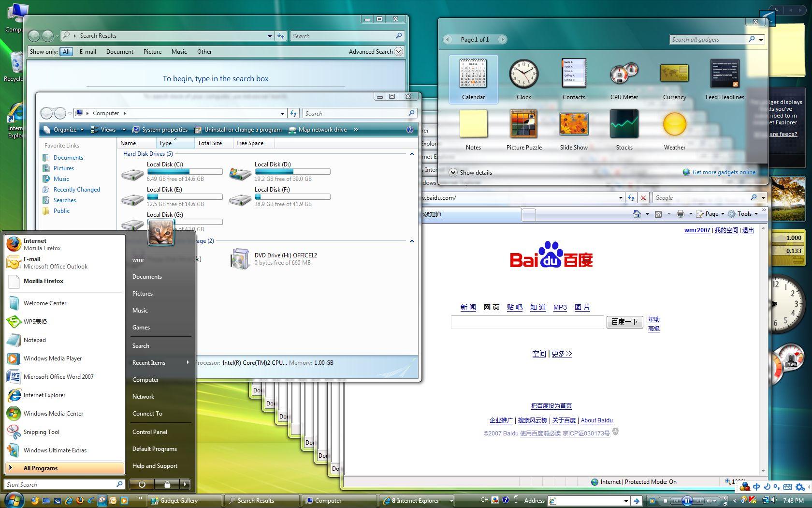Viewport: 812px width, 508px height.
Task: Toggle the E-mail filter in Search Results
Action: pos(88,52)
